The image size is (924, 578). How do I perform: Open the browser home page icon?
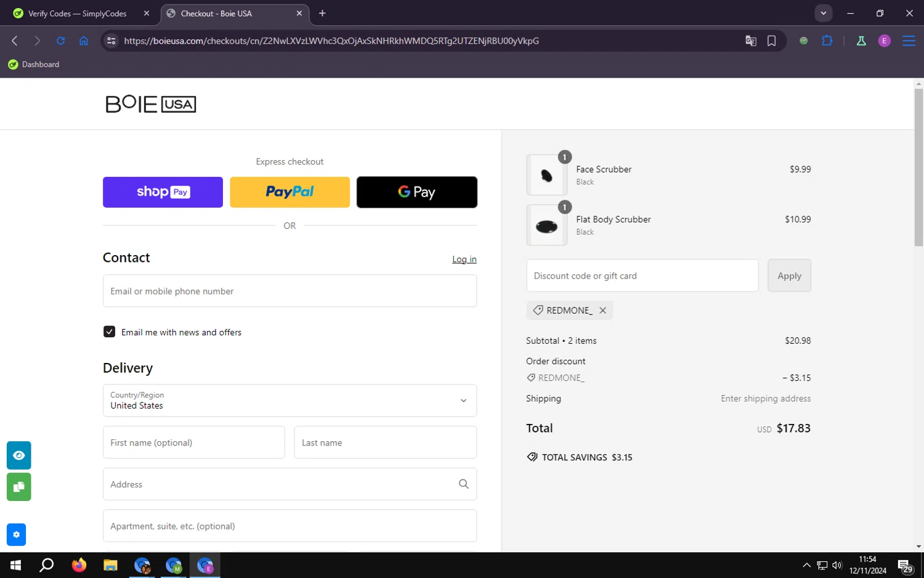pos(84,41)
